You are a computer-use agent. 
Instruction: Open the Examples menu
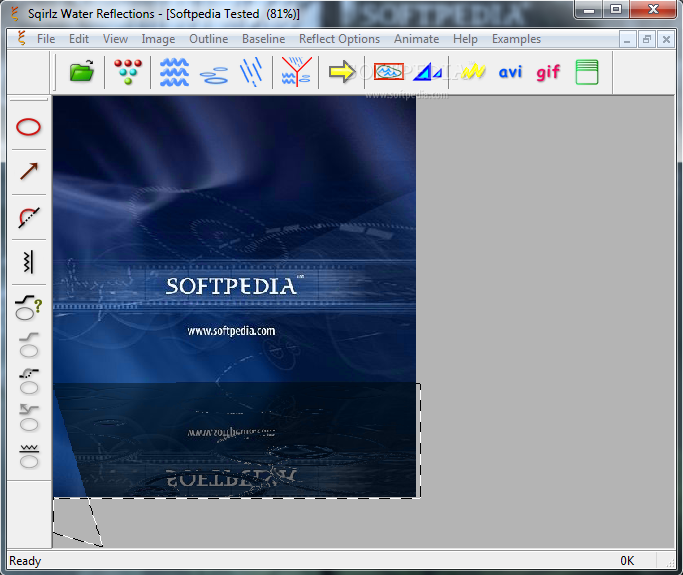click(516, 39)
